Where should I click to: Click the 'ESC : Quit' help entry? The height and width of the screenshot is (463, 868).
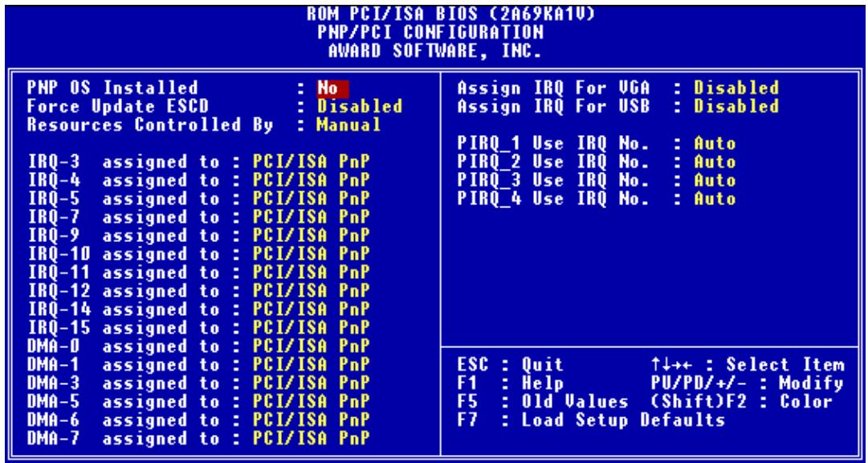pos(511,365)
